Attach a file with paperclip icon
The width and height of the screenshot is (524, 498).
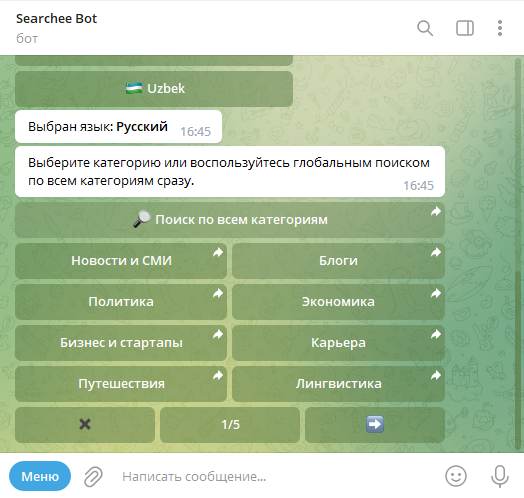(x=93, y=476)
